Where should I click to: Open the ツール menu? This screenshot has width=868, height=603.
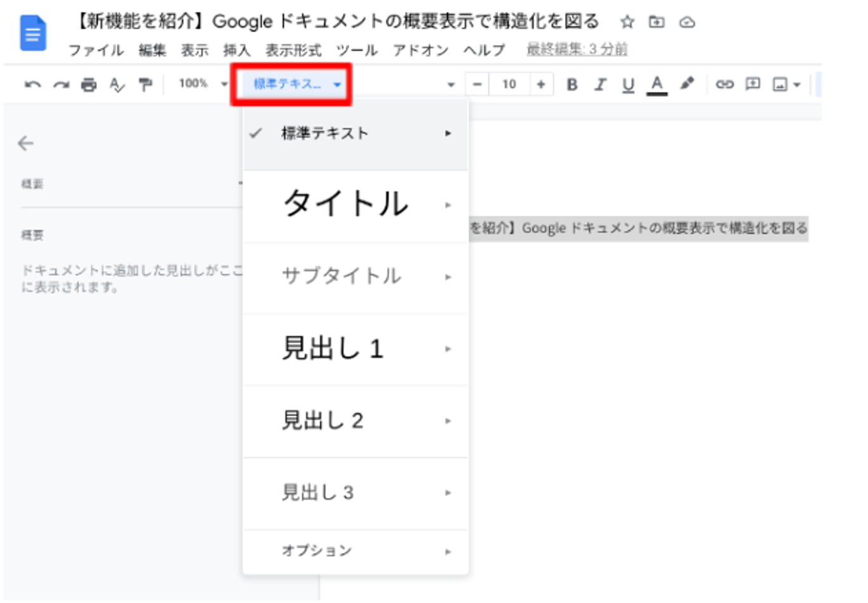coord(357,50)
